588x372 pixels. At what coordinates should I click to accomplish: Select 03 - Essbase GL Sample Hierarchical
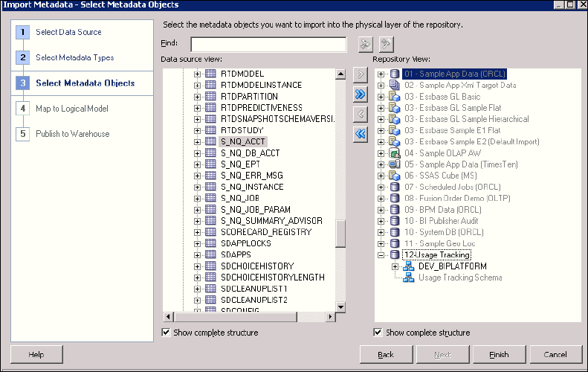click(x=467, y=119)
